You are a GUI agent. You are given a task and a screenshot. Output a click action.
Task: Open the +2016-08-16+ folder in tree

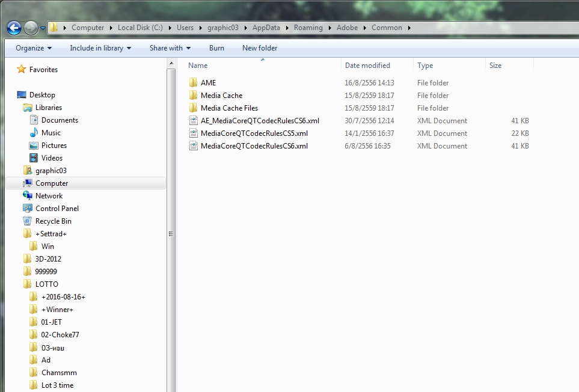(64, 297)
